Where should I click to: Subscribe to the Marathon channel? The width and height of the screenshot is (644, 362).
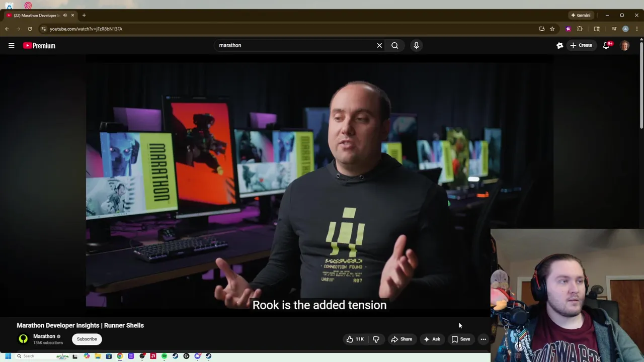coord(87,339)
